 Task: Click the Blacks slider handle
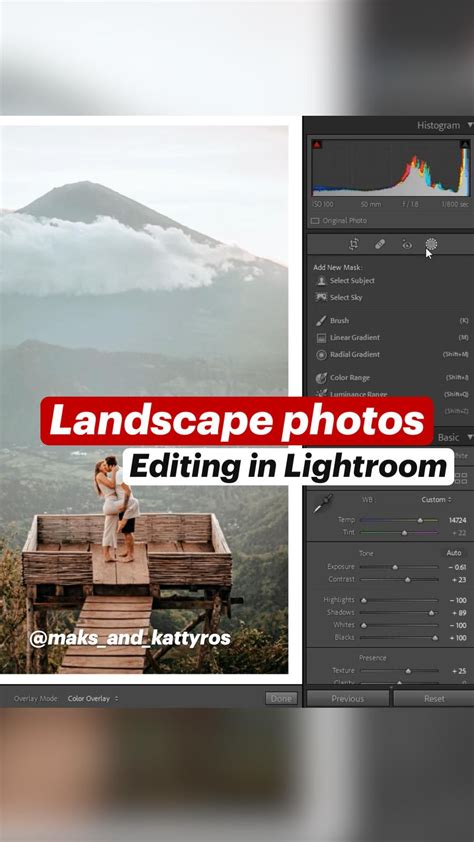click(x=435, y=638)
